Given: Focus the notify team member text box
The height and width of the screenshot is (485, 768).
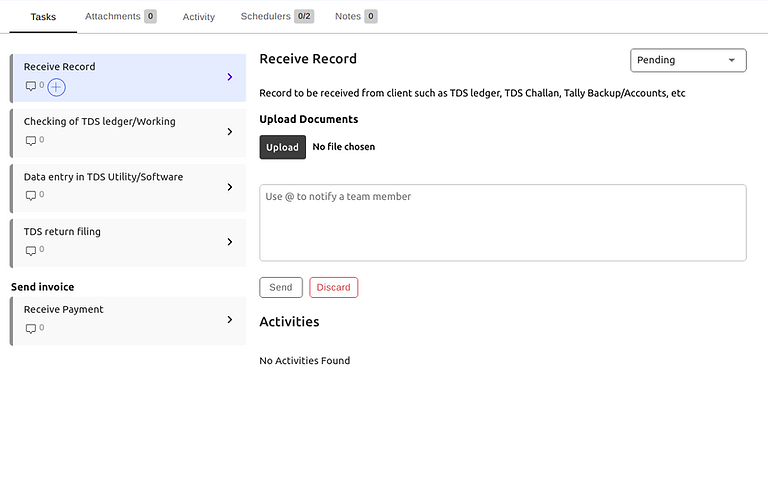Looking at the screenshot, I should pos(502,223).
